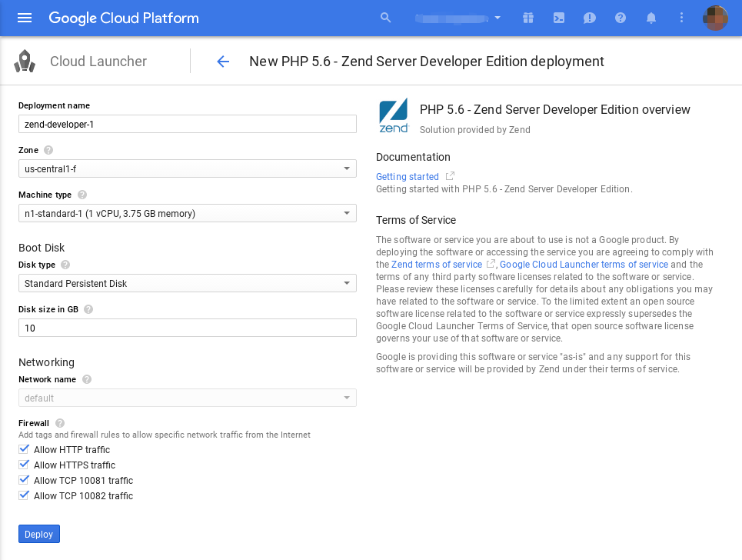Show help tooltip for Zone
Image resolution: width=742 pixels, height=560 pixels.
pos(48,150)
